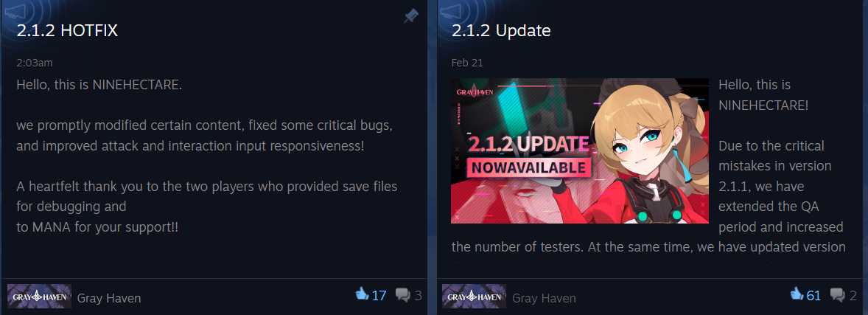The image size is (868, 315).
Task: Click comment bubble icon on HOTFIX post
Action: (402, 295)
